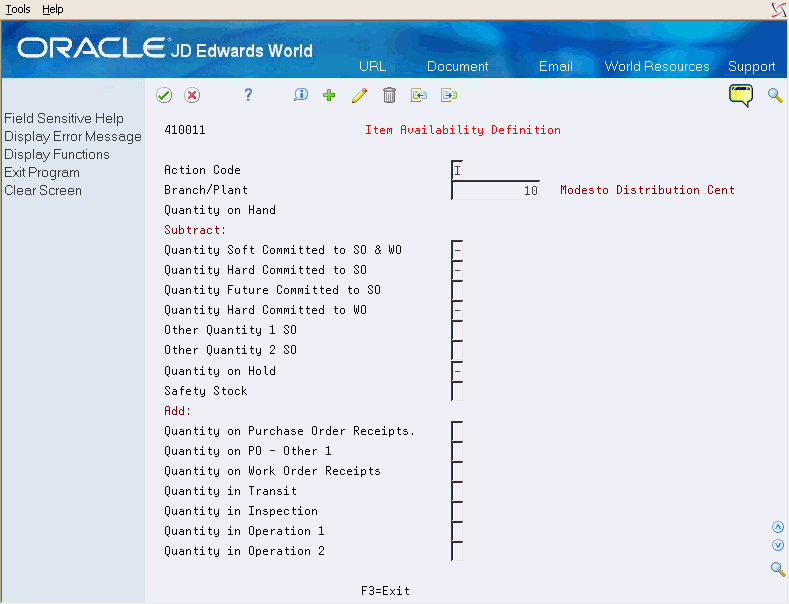Image resolution: width=789 pixels, height=604 pixels.
Task: Open the Document banner link
Action: tap(457, 66)
